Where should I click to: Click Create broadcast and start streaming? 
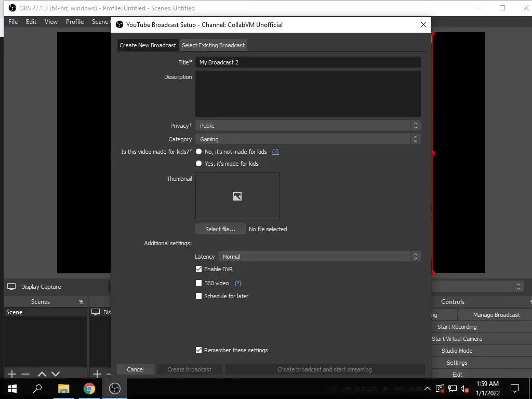coord(324,369)
